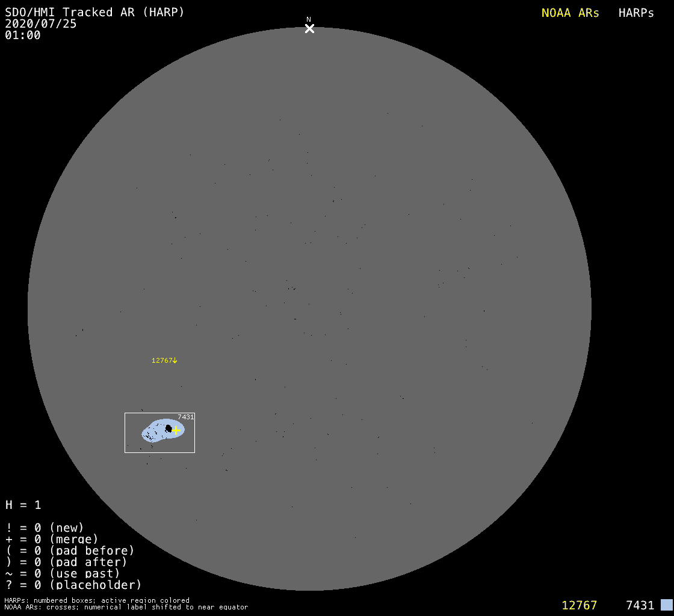Click the yellow 12767 label on the solar disk
The width and height of the screenshot is (674, 616).
click(161, 360)
